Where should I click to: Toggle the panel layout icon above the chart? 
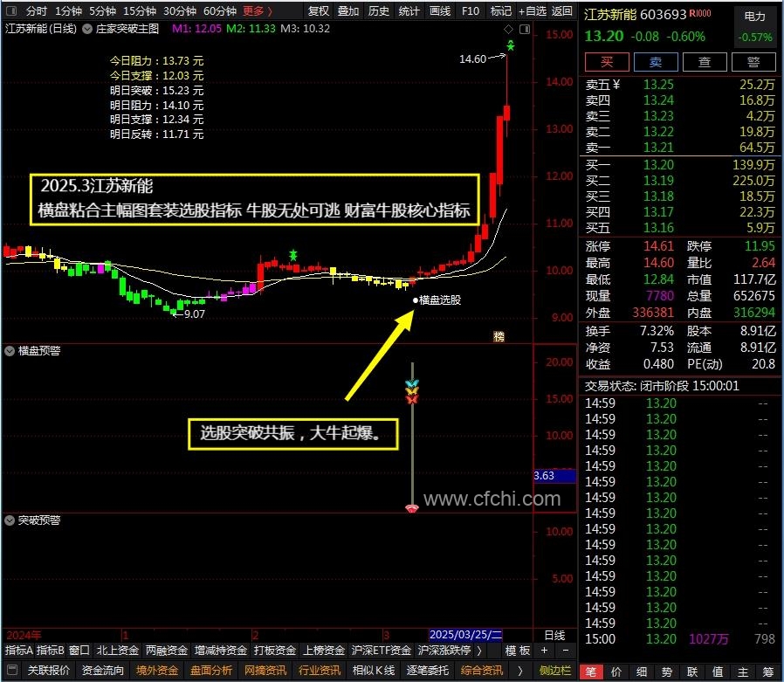tap(525, 29)
